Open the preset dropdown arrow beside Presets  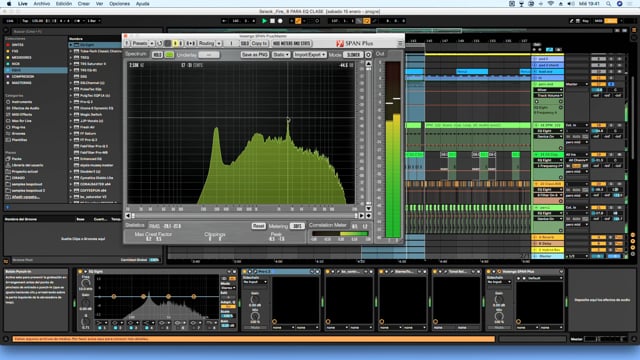pos(152,43)
